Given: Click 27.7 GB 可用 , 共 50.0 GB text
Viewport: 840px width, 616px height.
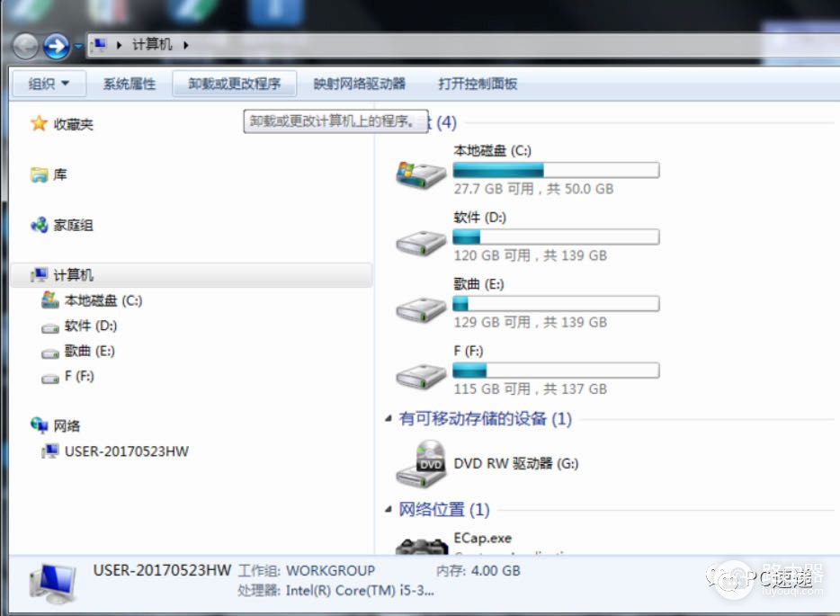Looking at the screenshot, I should click(533, 189).
